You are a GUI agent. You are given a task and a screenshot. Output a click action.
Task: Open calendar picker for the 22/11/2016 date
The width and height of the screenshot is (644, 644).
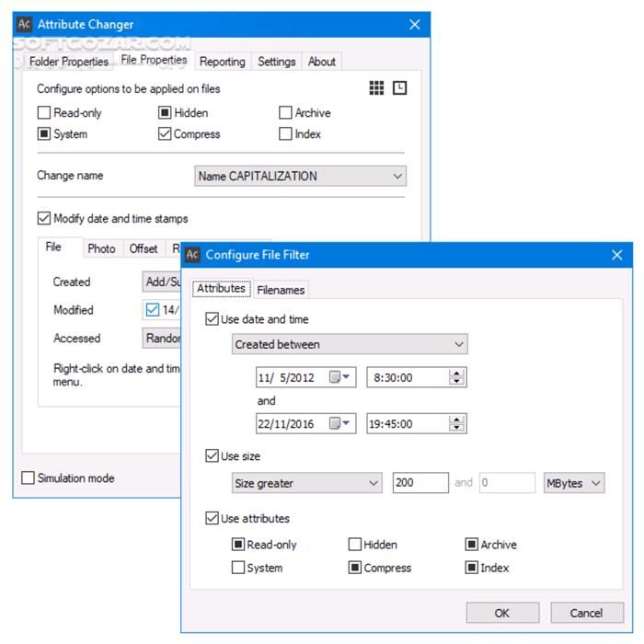(x=340, y=424)
